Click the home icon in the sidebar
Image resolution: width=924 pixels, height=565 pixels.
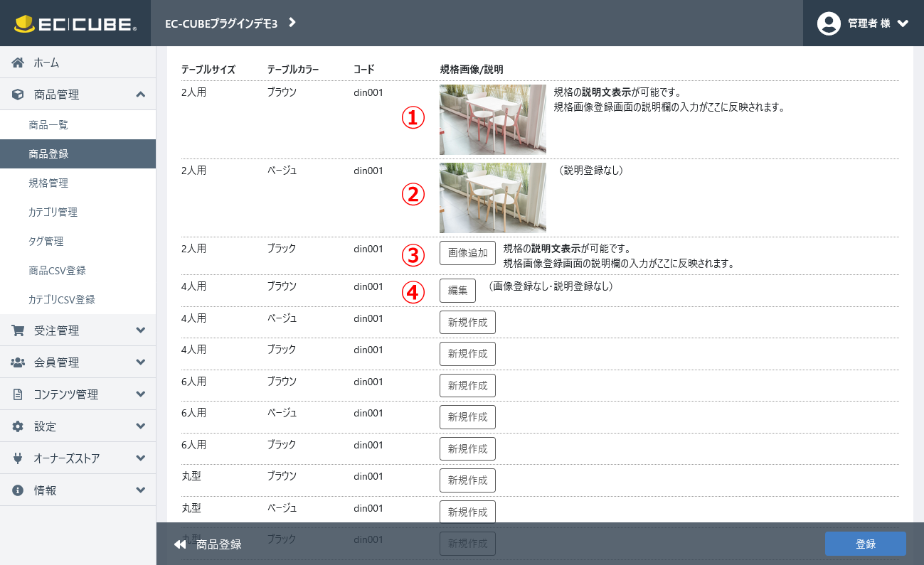[x=17, y=63]
